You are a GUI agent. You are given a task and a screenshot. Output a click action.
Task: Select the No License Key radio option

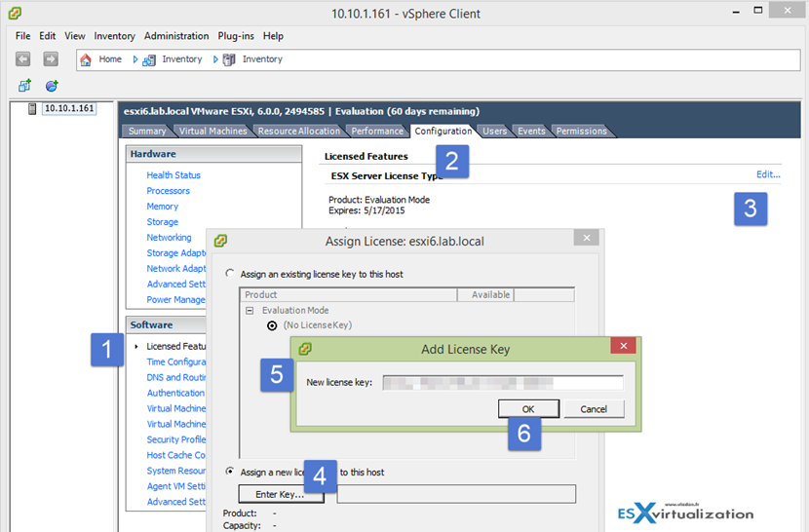tap(272, 325)
